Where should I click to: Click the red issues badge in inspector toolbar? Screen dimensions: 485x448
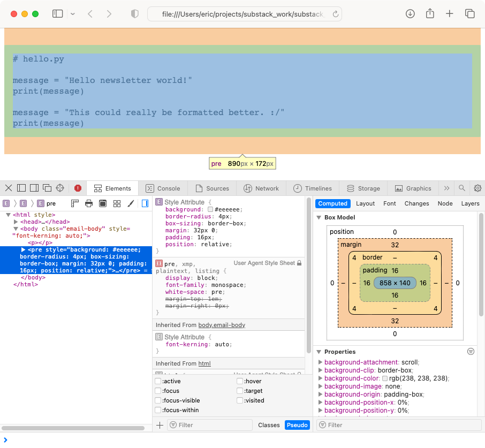(78, 188)
